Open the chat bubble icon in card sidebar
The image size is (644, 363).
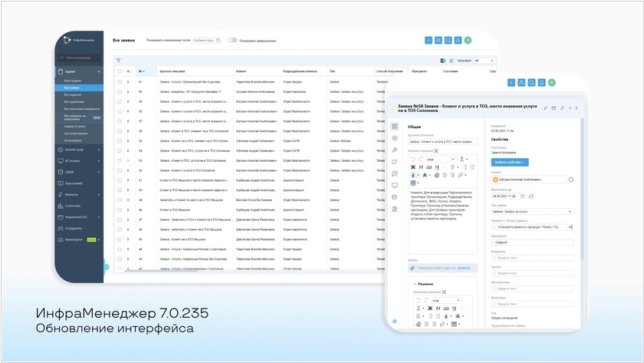(395, 174)
